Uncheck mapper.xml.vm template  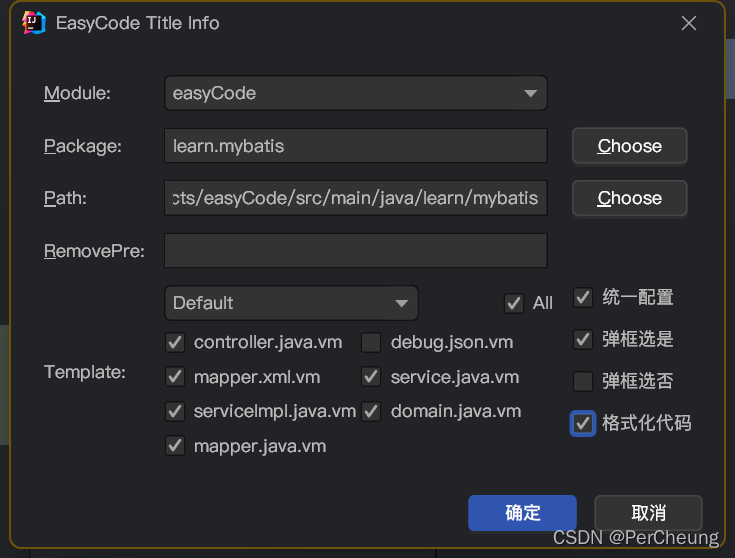[x=175, y=377]
